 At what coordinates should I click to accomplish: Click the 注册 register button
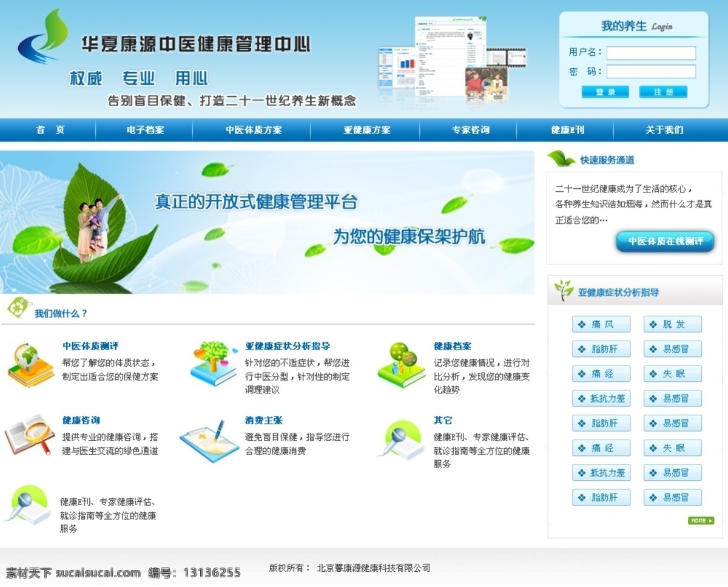point(663,92)
